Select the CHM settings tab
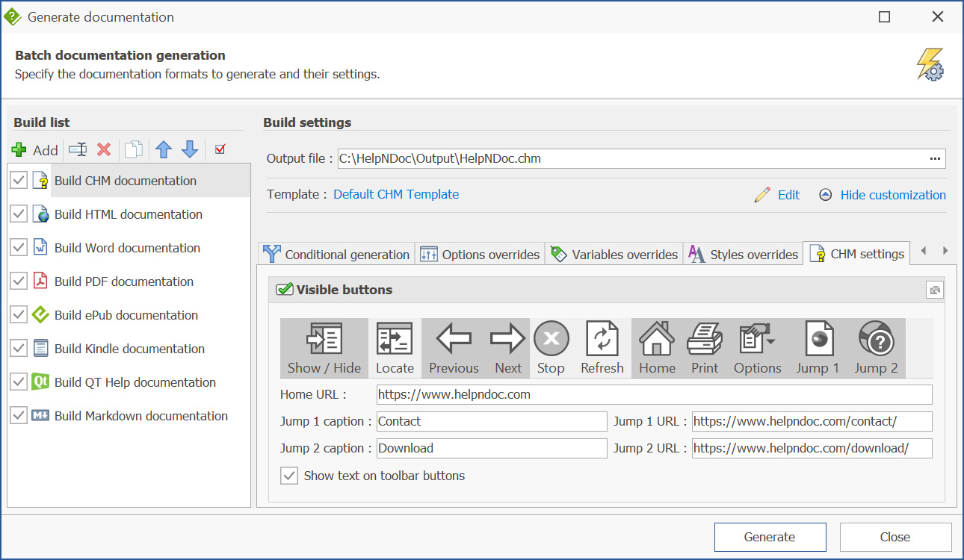 click(x=857, y=253)
